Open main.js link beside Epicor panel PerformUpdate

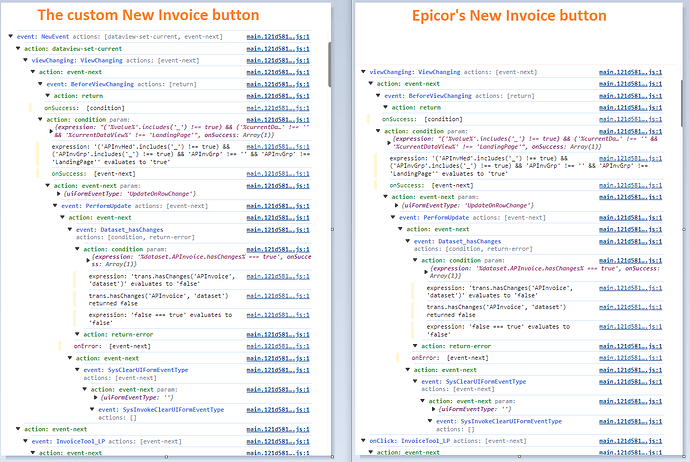coord(630,217)
